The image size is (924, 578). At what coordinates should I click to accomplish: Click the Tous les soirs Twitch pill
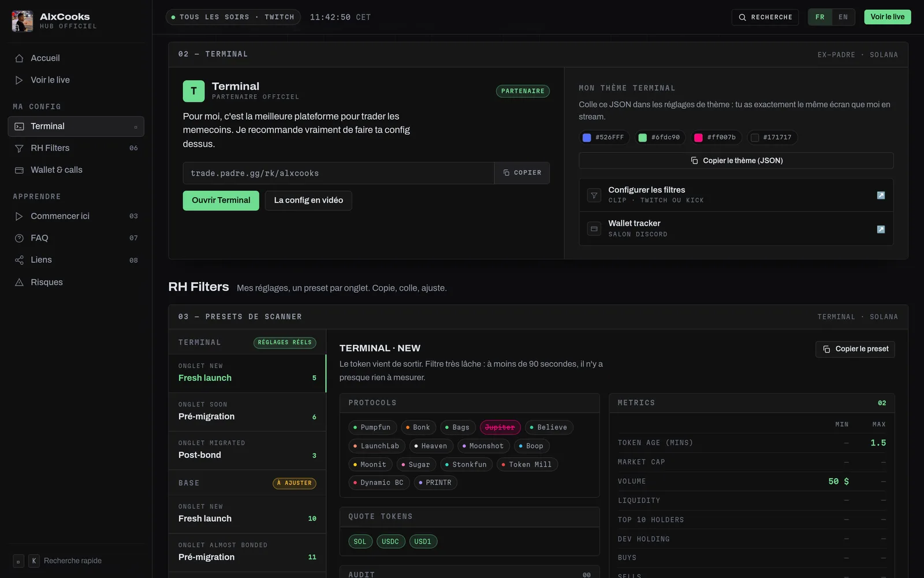coord(233,17)
